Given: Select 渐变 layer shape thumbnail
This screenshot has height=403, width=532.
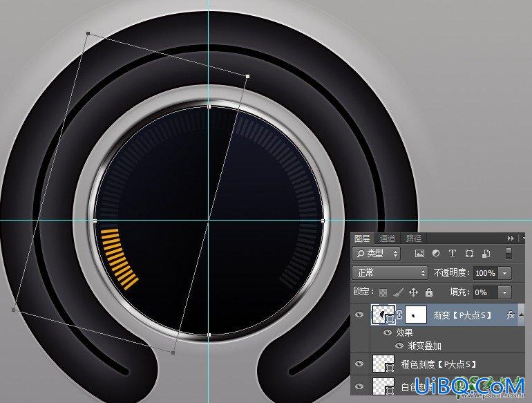Looking at the screenshot, I should click(x=382, y=315).
